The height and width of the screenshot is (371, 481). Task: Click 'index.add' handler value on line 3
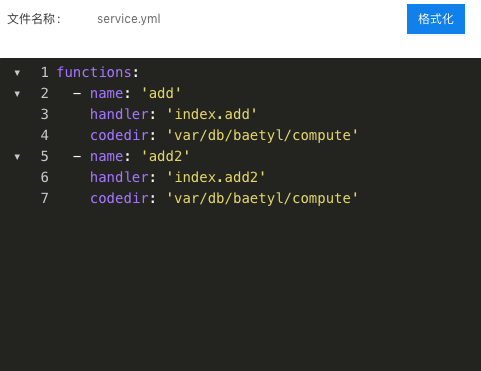212,114
